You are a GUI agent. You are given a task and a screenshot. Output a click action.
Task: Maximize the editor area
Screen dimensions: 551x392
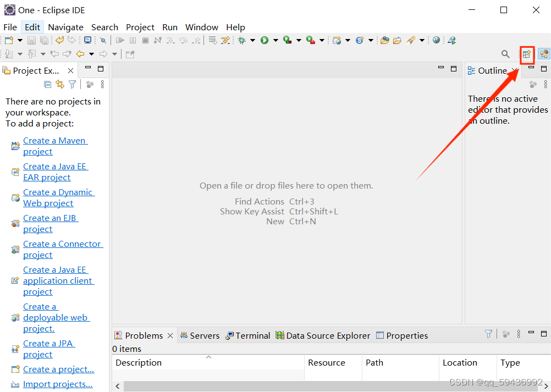click(454, 69)
